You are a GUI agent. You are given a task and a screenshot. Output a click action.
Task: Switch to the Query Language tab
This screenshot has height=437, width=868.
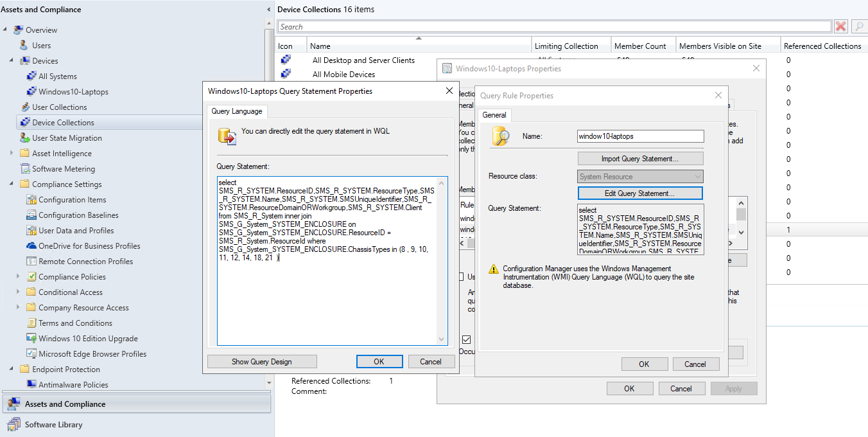click(x=236, y=111)
